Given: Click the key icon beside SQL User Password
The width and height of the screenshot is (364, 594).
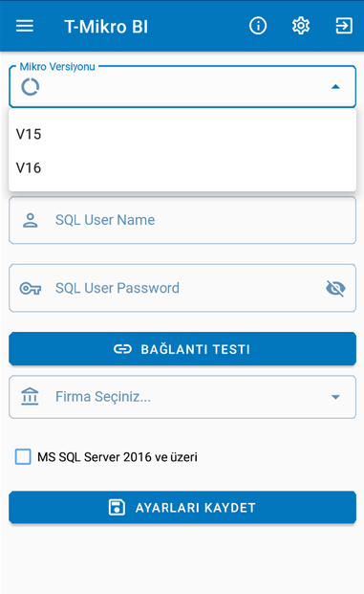Looking at the screenshot, I should pos(31,288).
